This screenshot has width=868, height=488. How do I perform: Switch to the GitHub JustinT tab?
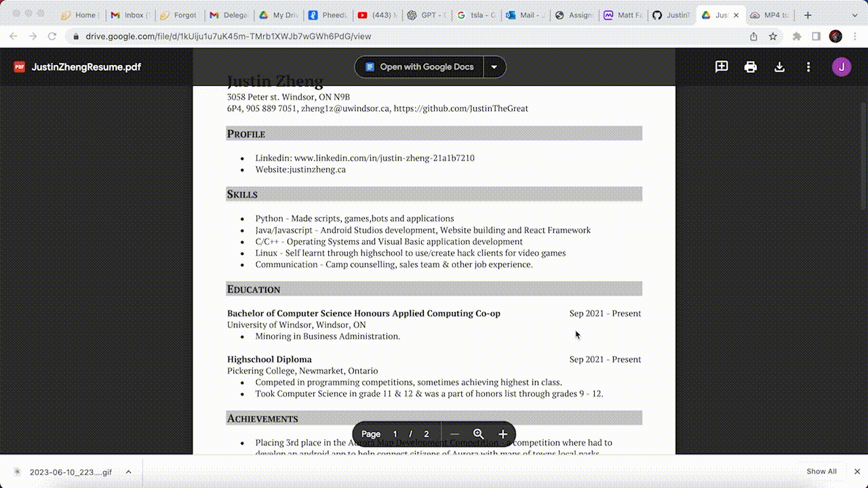[x=671, y=15]
